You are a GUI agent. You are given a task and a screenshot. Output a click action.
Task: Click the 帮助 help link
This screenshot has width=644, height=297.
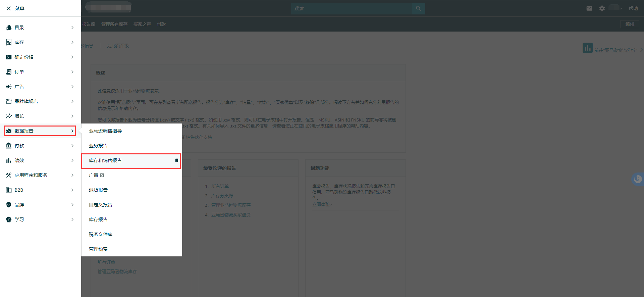point(633,8)
